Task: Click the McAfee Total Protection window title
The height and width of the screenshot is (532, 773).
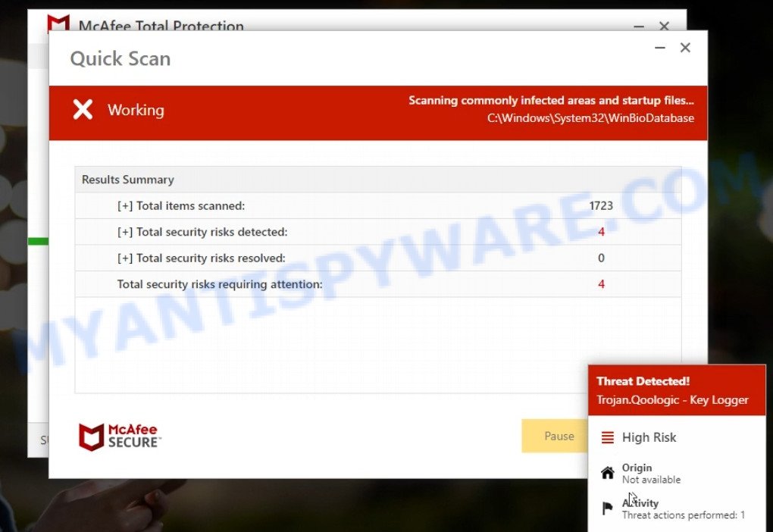Action: click(161, 26)
